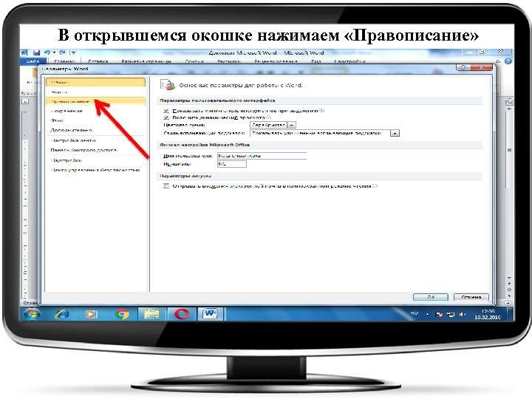Show hidden tray icons arrow
This screenshot has width=532, height=399.
point(427,315)
